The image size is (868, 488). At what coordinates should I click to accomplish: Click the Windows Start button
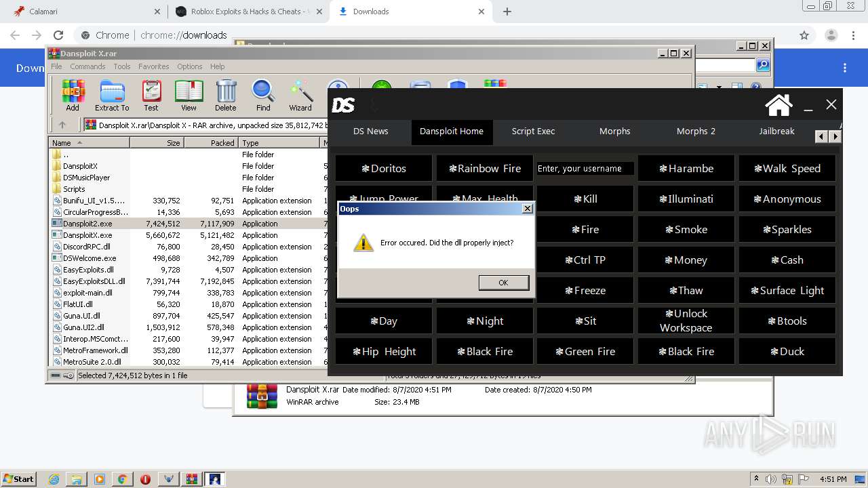click(x=19, y=479)
